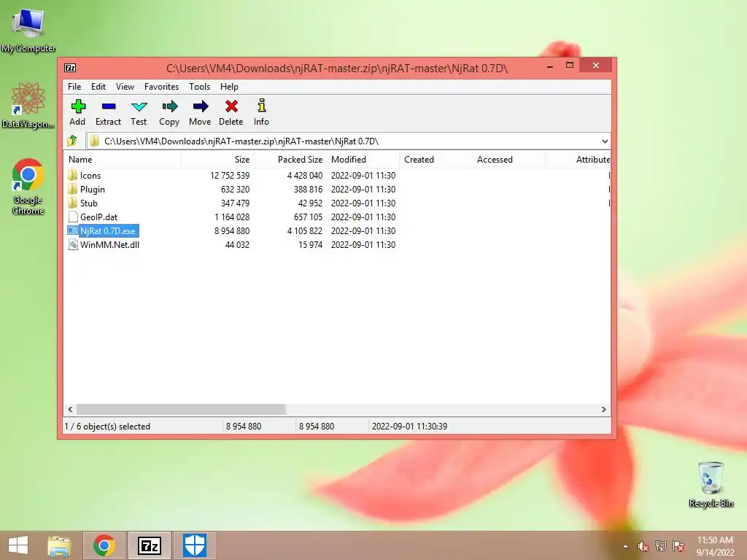Open My Computer desktop icon
Viewport: 747px width, 560px height.
(x=28, y=30)
